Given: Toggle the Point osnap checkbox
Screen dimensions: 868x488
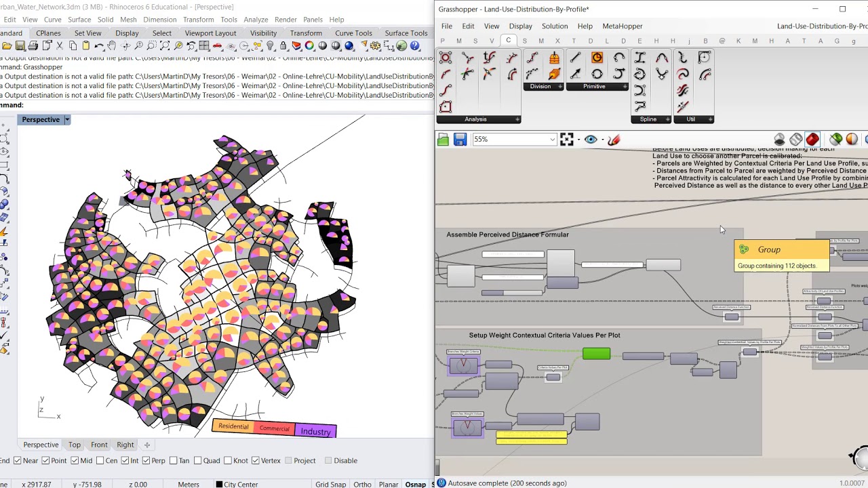Looking at the screenshot, I should [x=45, y=461].
